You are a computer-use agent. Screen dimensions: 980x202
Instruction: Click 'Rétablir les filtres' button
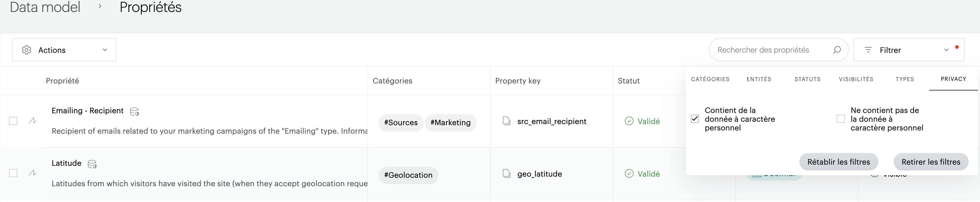pos(838,162)
